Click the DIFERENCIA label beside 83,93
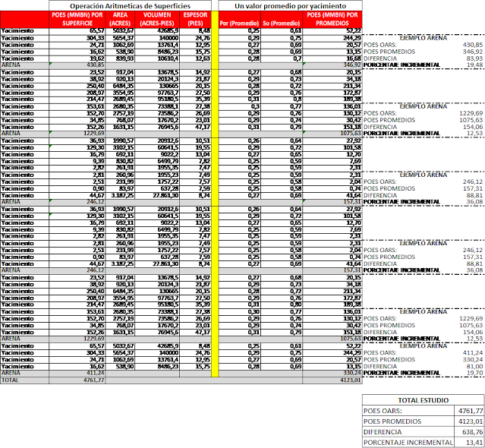 [x=380, y=58]
